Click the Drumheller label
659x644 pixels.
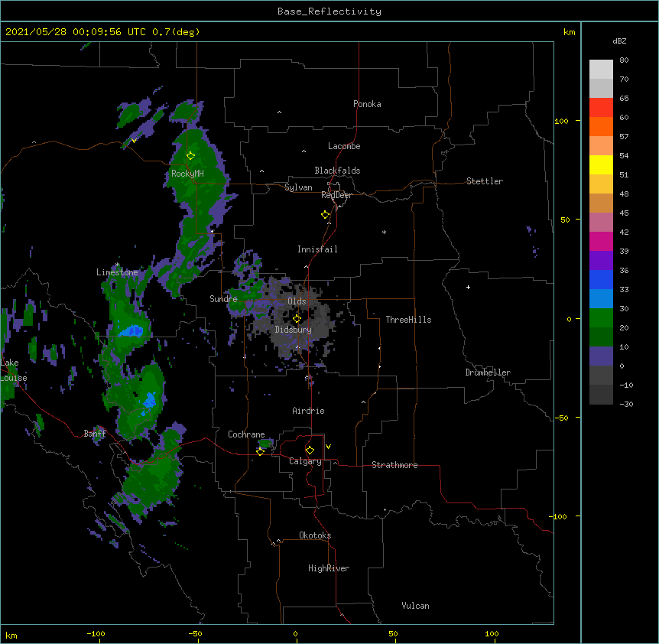tap(488, 372)
